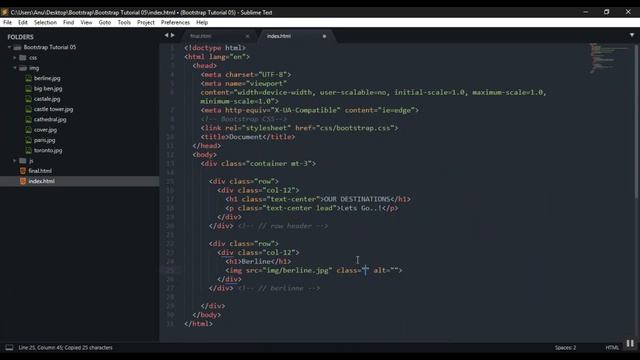The image size is (640, 360).
Task: Click the castale.jpg image file icon
Action: tap(28, 99)
